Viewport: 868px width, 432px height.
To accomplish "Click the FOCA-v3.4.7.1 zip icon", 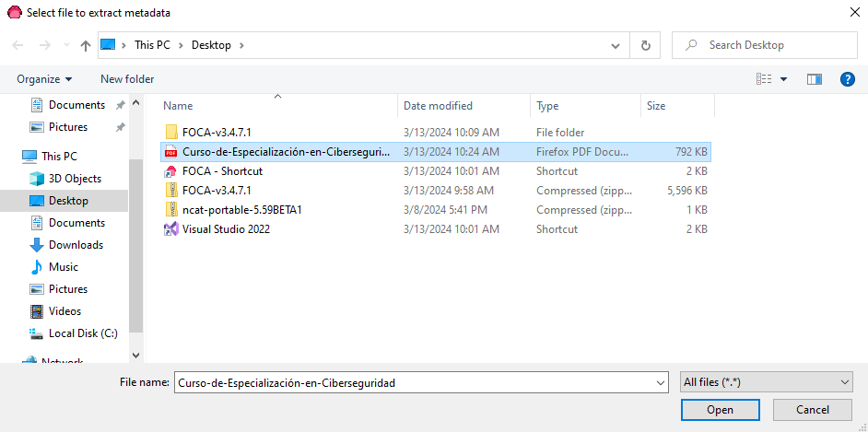I will 171,191.
